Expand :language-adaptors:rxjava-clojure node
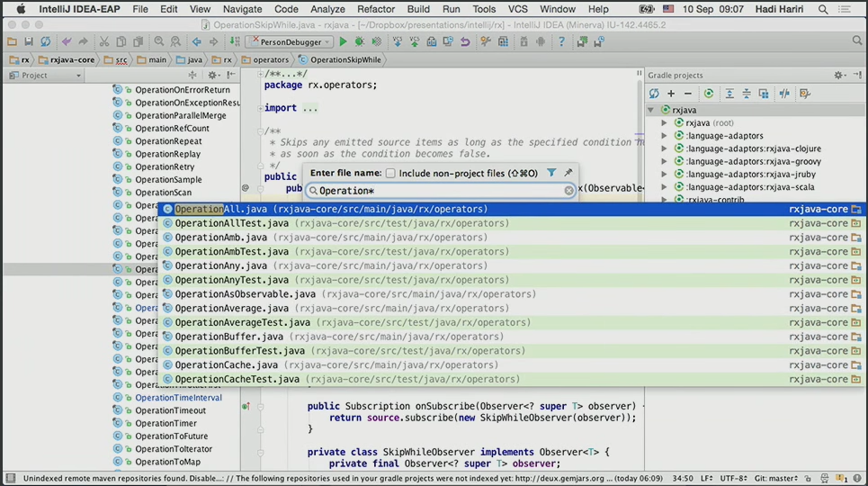868x486 pixels. point(664,148)
